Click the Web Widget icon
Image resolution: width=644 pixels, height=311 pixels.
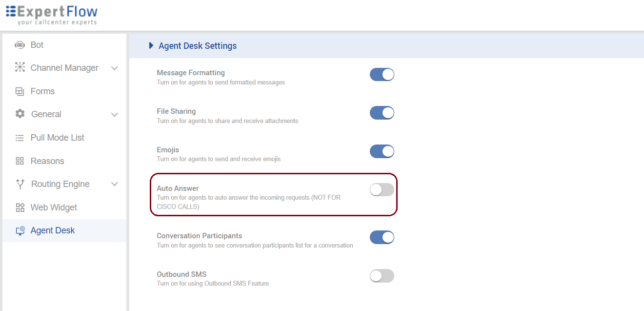[x=20, y=207]
